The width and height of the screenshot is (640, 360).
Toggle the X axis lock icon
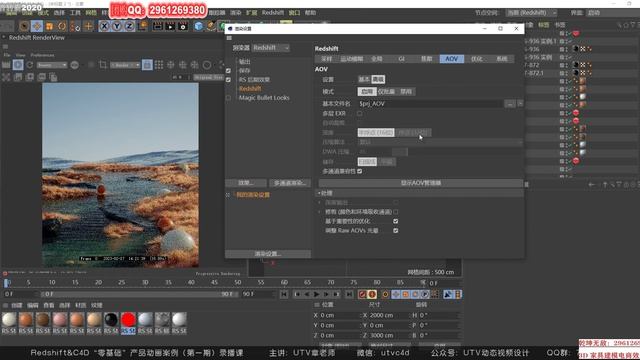tap(104, 27)
